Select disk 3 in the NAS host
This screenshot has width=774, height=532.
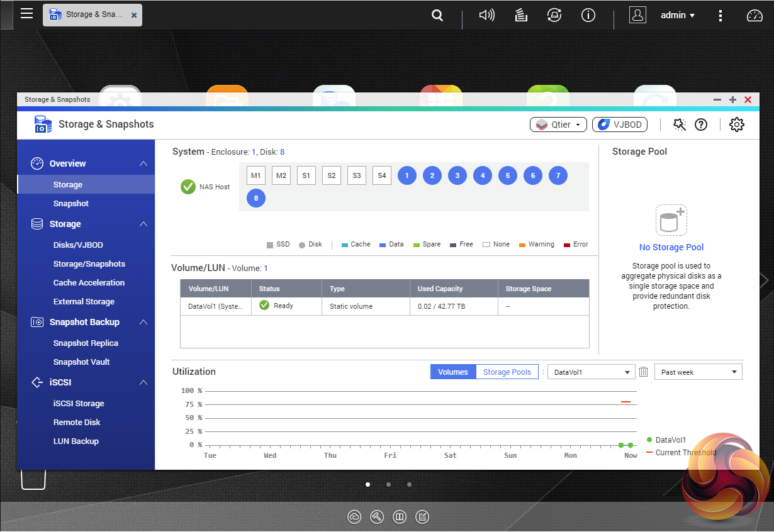point(457,176)
